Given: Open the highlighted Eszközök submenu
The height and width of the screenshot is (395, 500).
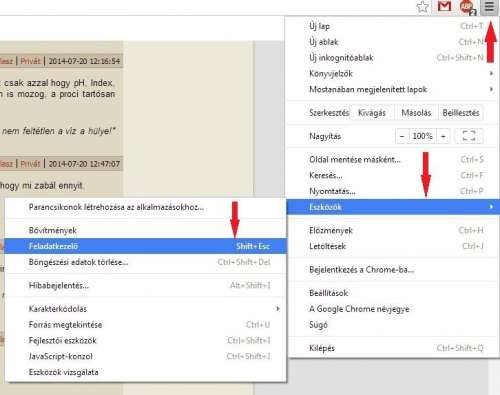Looking at the screenshot, I should tap(393, 207).
